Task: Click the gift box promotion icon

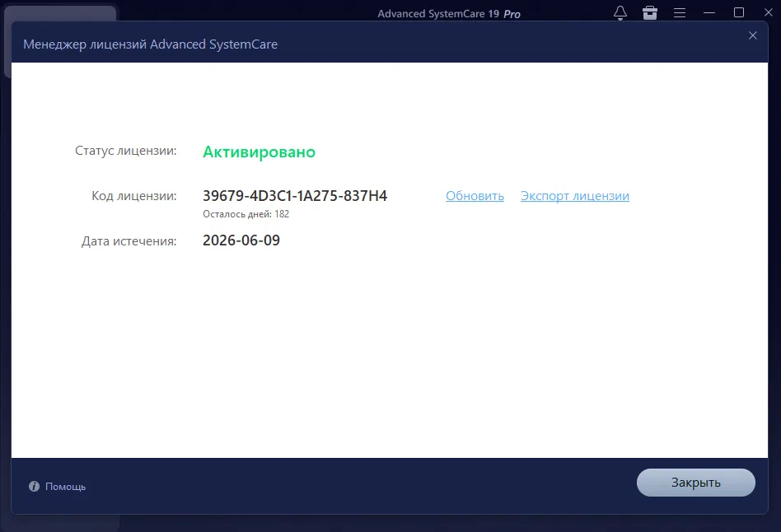Action: pyautogui.click(x=650, y=12)
